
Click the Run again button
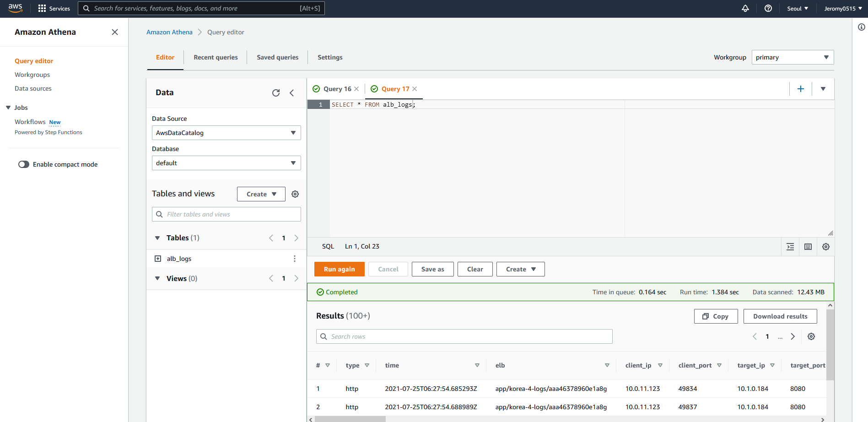(340, 269)
